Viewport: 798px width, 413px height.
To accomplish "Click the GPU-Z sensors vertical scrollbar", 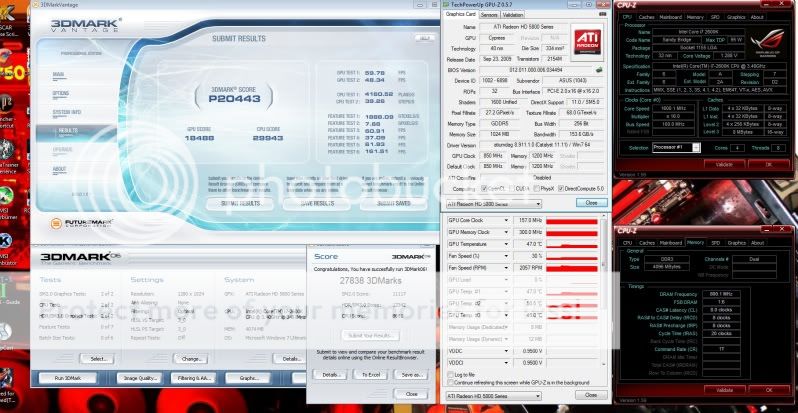I will [x=604, y=292].
